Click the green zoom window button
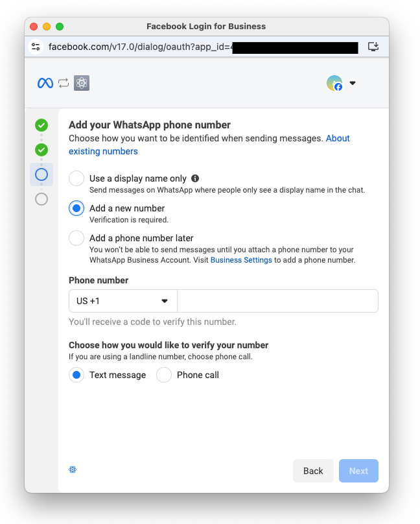The image size is (420, 524). coord(60,27)
